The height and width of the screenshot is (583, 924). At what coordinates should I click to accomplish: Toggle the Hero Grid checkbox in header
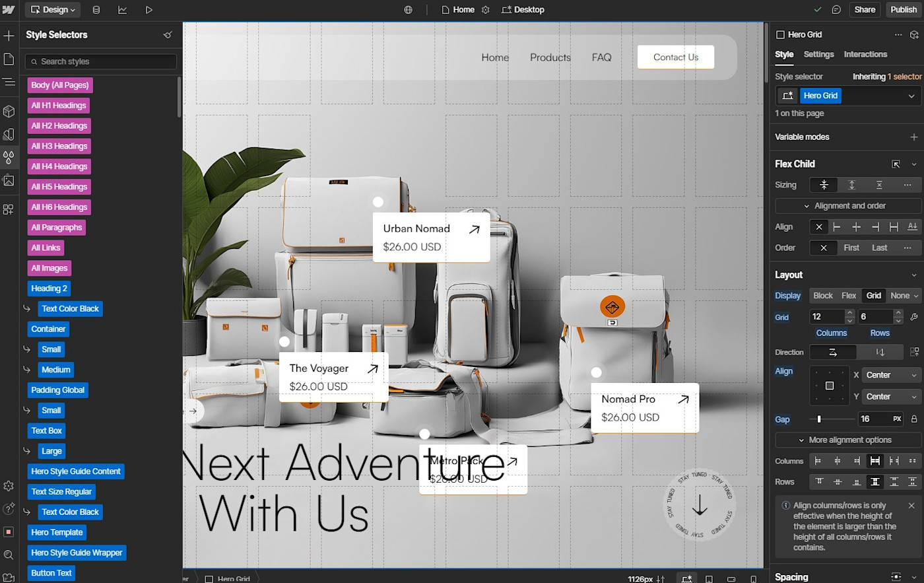click(x=781, y=35)
